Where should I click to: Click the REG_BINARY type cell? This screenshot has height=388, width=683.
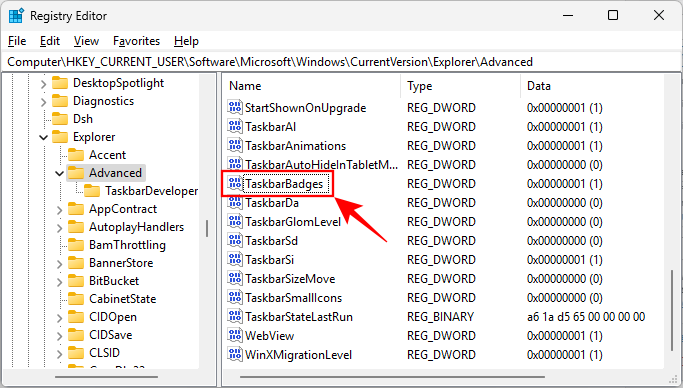click(440, 317)
